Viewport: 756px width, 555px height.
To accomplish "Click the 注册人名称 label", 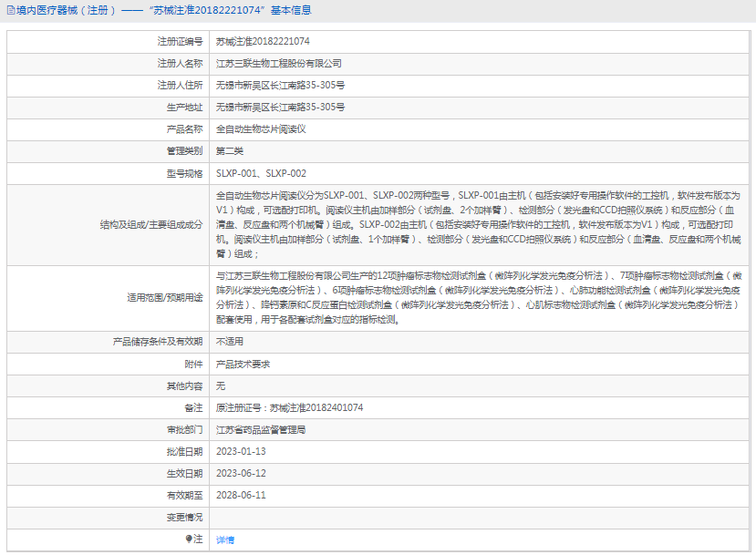I will tap(180, 64).
